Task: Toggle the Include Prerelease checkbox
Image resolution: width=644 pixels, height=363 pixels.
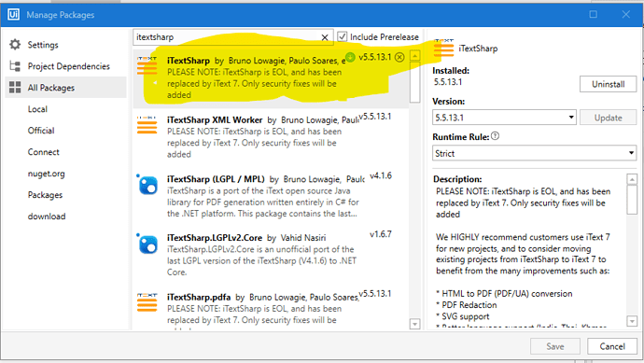Action: (343, 37)
